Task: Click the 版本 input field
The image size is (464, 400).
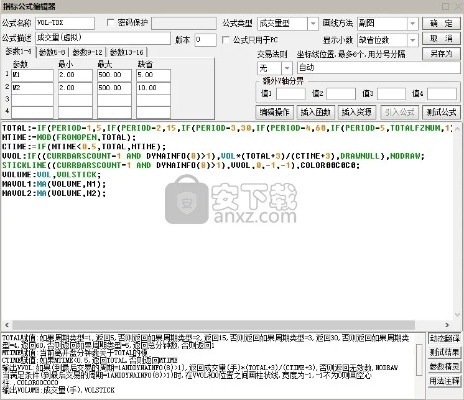Action: pyautogui.click(x=205, y=40)
